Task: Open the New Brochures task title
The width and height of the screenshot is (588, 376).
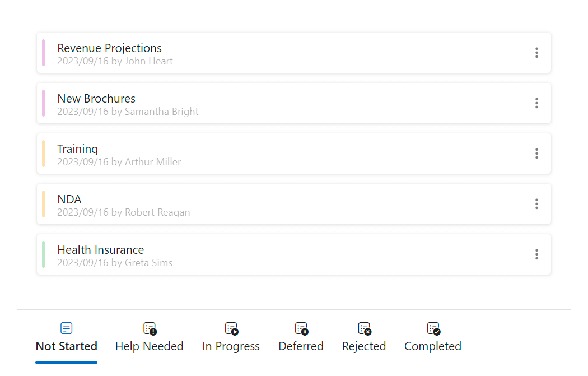Action: (x=96, y=99)
